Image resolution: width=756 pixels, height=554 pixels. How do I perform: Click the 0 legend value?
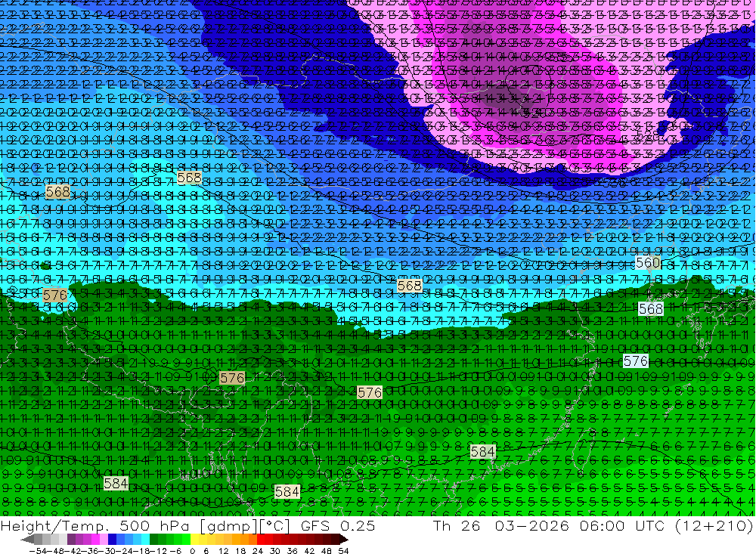[x=192, y=551]
